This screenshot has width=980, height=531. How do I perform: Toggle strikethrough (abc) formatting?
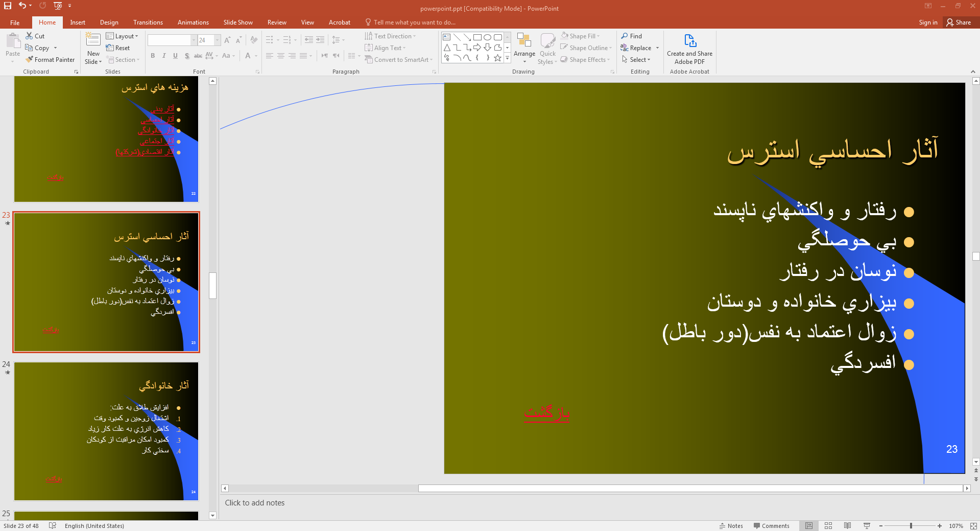point(198,56)
